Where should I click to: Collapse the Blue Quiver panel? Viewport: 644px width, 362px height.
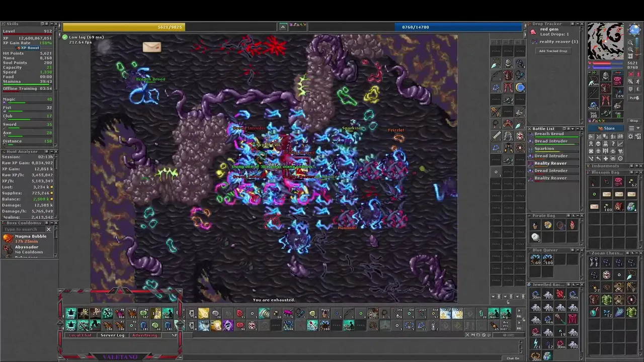577,250
